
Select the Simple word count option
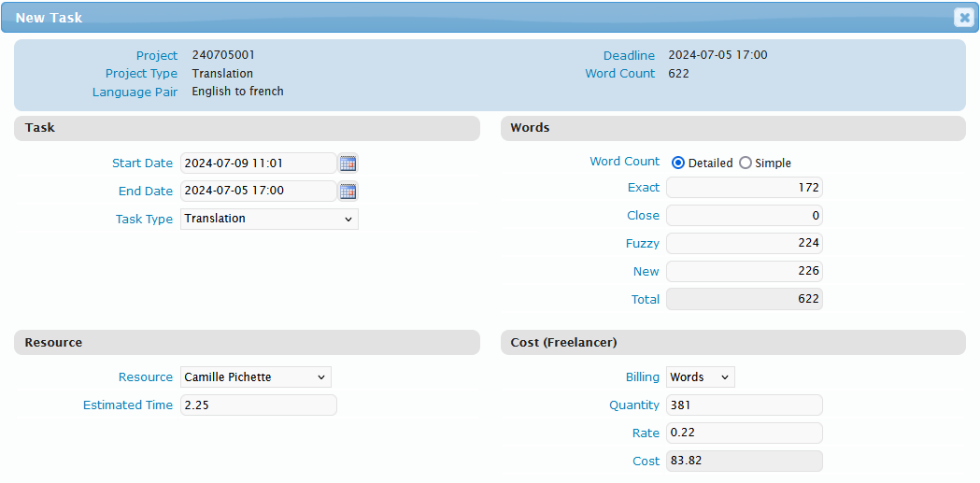745,163
